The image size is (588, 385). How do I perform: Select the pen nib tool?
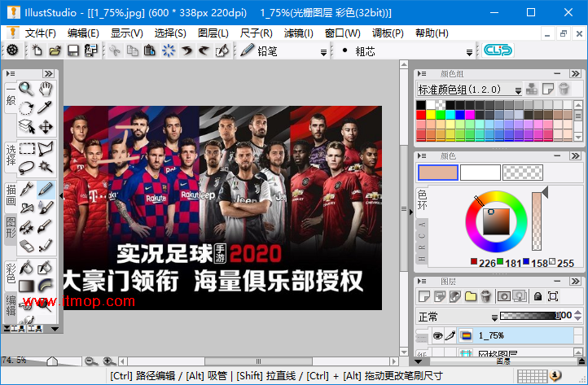tap(27, 189)
